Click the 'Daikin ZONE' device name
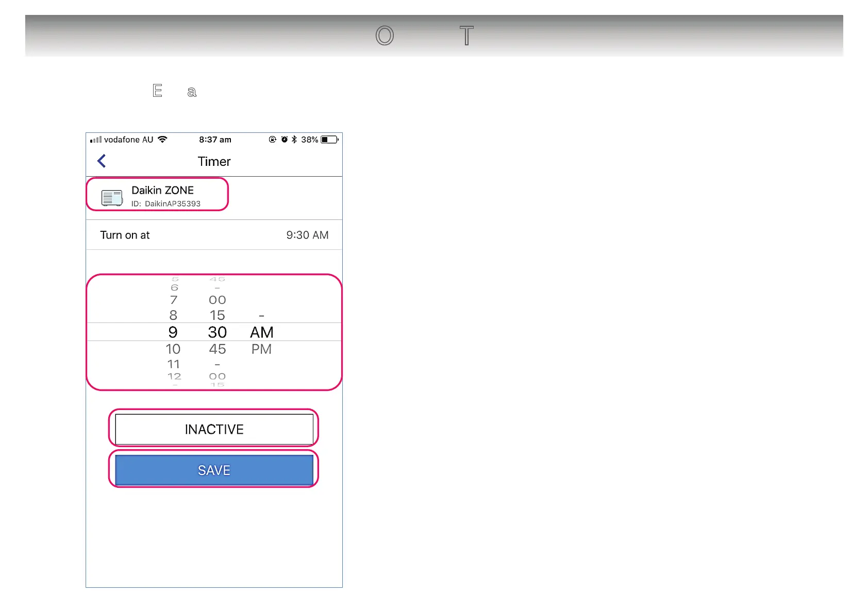The image size is (868, 613). (162, 190)
